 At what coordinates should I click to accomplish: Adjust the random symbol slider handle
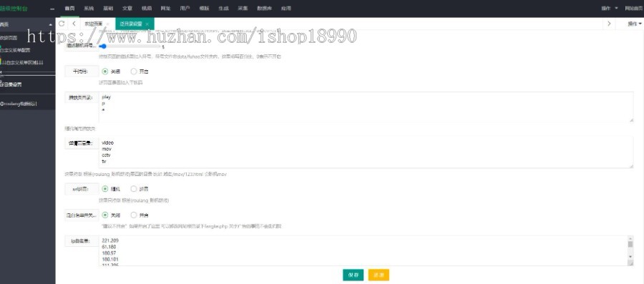click(x=103, y=46)
